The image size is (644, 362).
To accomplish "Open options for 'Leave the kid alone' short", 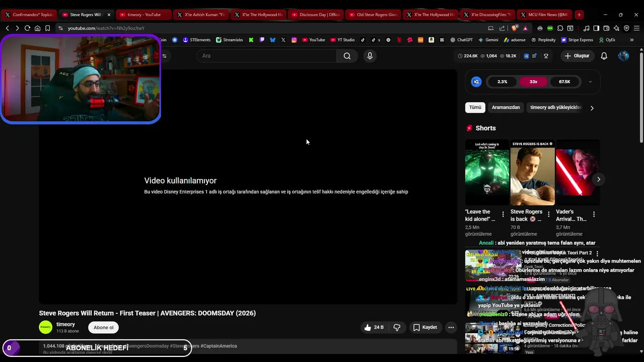I will coord(503,215).
